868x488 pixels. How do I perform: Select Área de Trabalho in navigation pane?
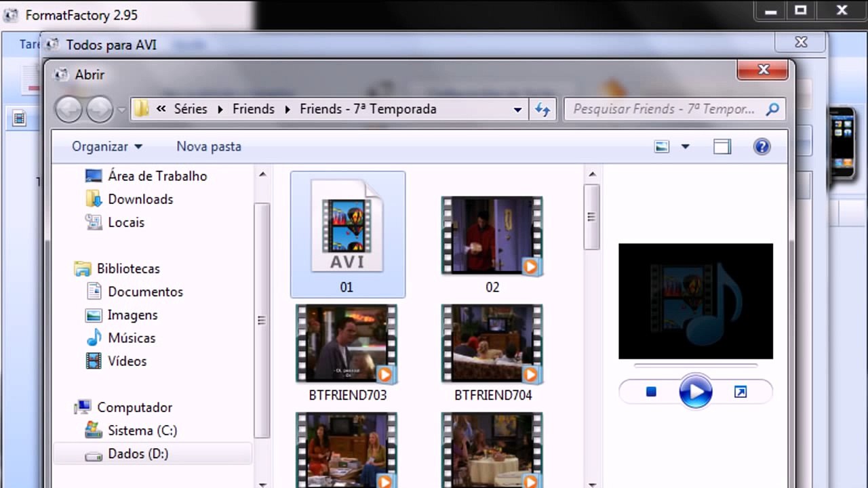(x=157, y=176)
